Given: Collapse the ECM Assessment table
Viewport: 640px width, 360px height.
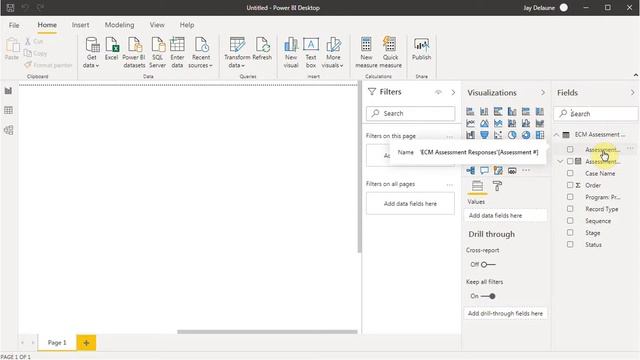Looking at the screenshot, I should coord(556,135).
